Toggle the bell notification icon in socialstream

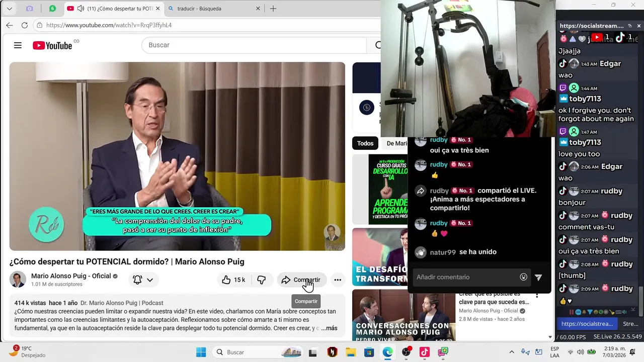pos(584,312)
